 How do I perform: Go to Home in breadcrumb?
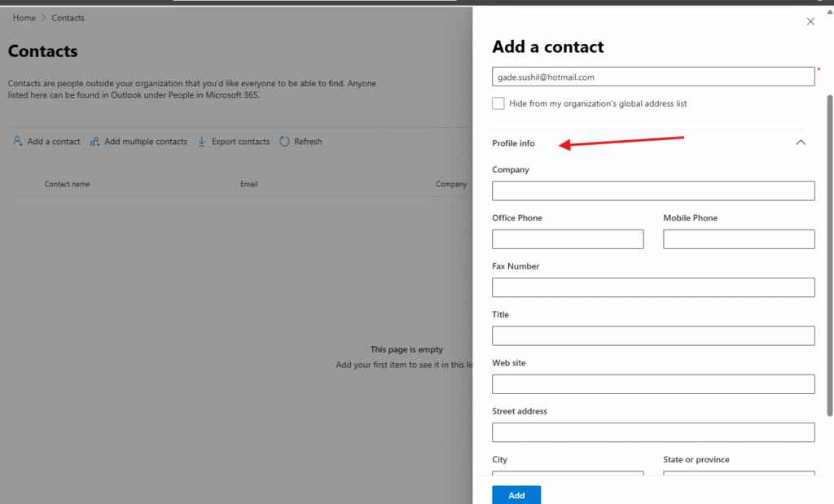[x=24, y=18]
